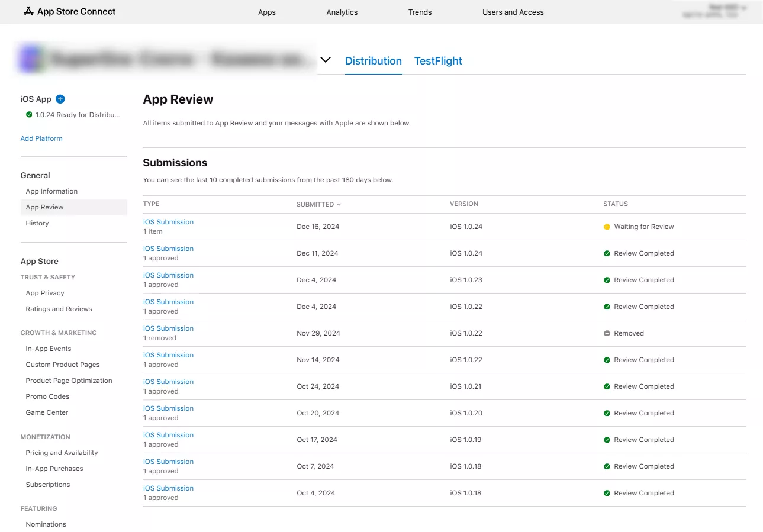Click the gray Removed status icon

(x=607, y=333)
